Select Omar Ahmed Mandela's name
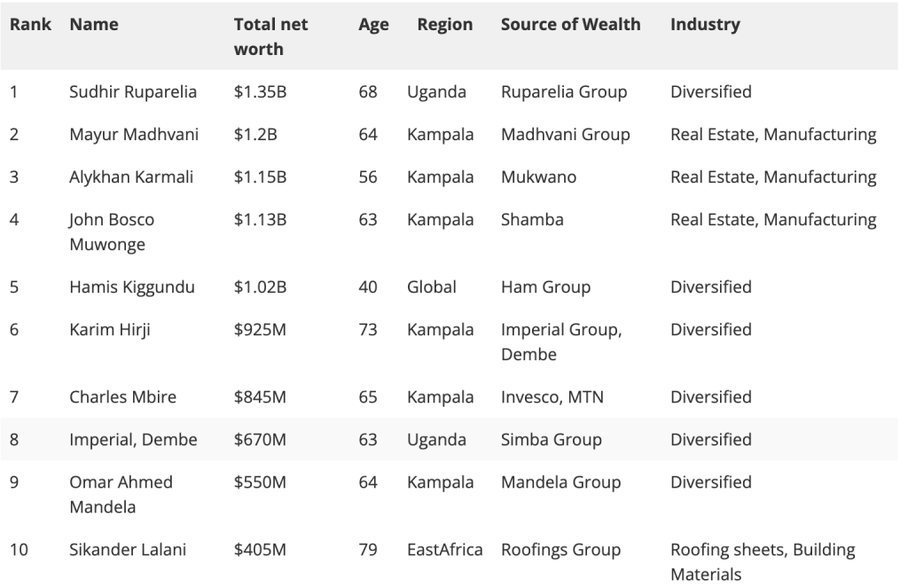The width and height of the screenshot is (908, 588). (x=121, y=494)
